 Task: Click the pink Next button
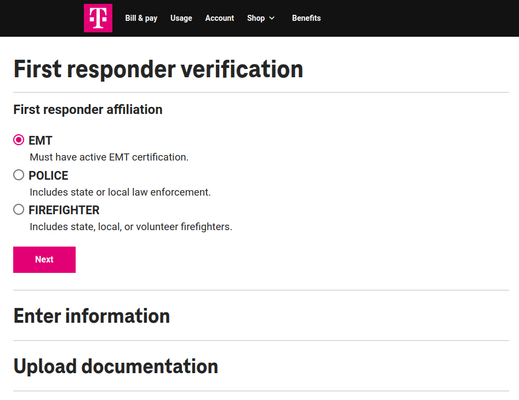pyautogui.click(x=44, y=260)
